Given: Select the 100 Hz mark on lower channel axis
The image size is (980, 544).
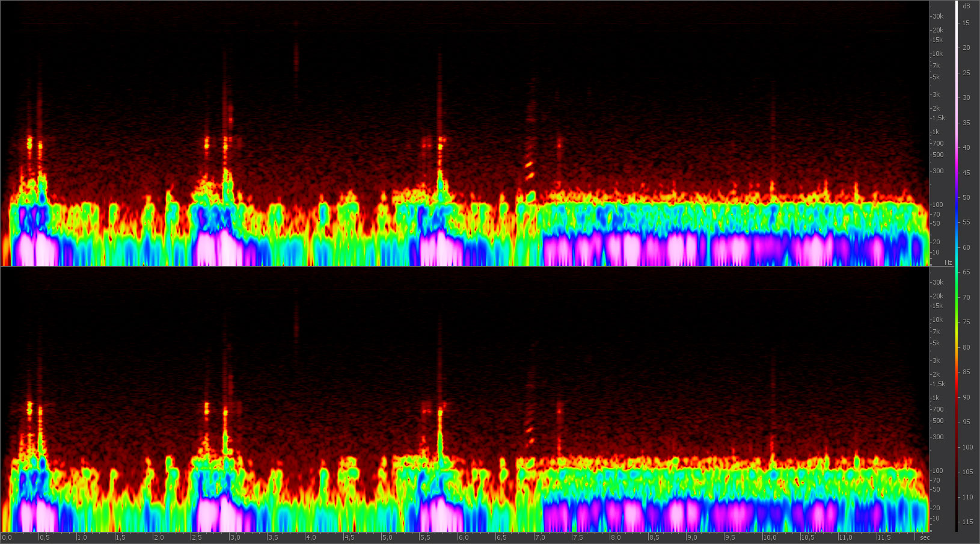Looking at the screenshot, I should (938, 471).
